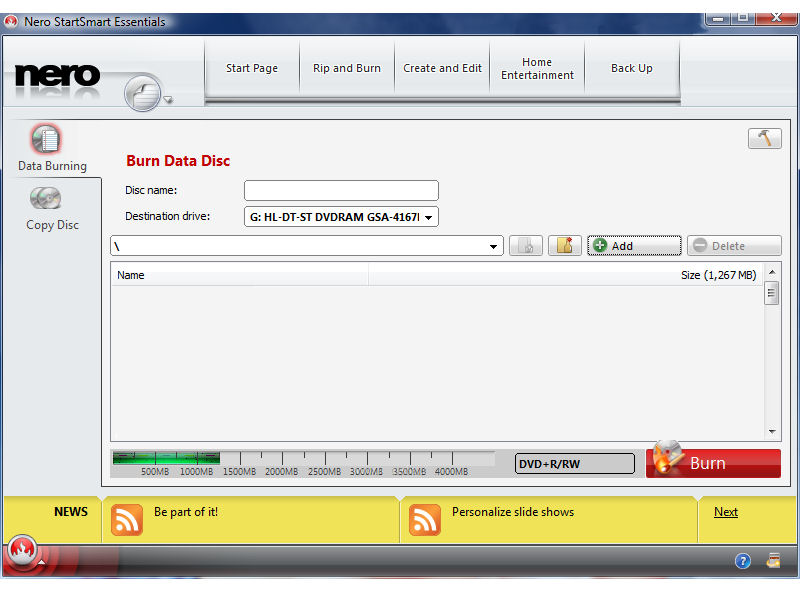Switch to the Rip and Burn tab

tap(347, 68)
